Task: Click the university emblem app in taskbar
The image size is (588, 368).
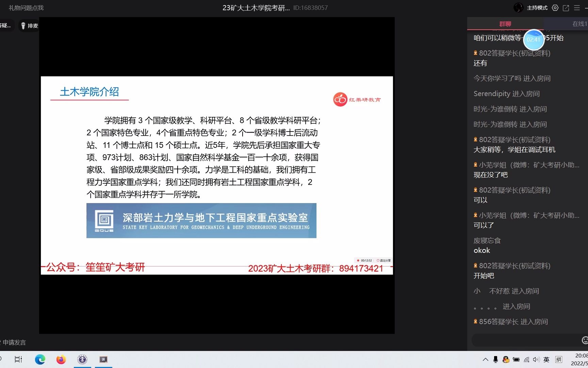Action: click(x=82, y=359)
